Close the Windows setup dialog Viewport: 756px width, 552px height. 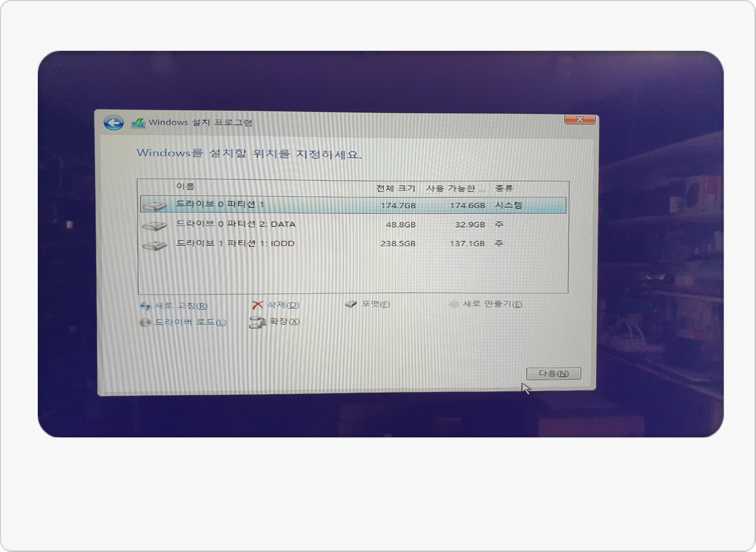579,119
